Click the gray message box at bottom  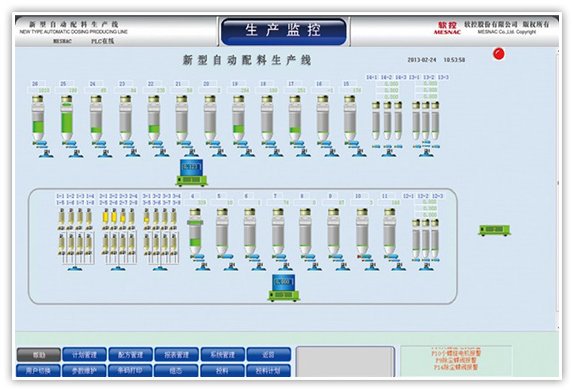click(345, 362)
